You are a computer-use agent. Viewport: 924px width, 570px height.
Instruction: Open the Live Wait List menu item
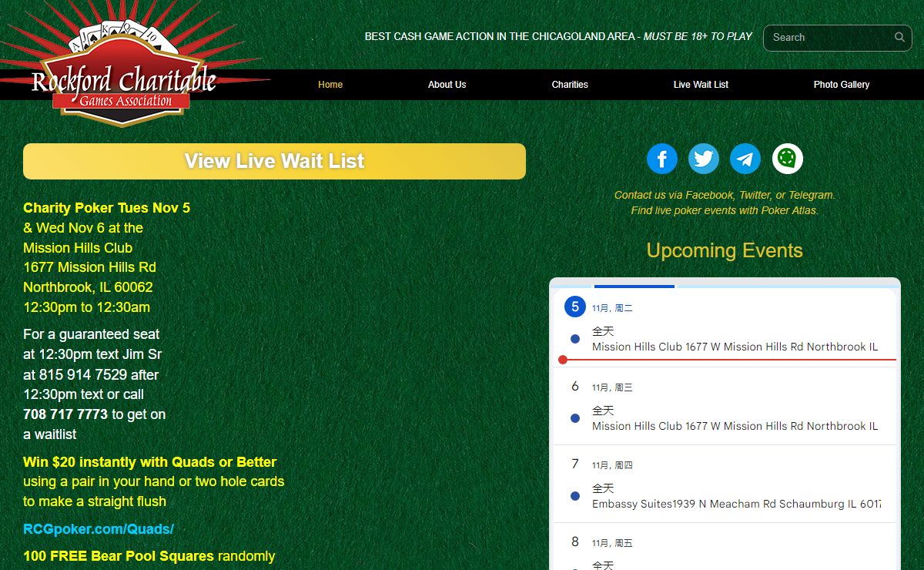tap(701, 85)
